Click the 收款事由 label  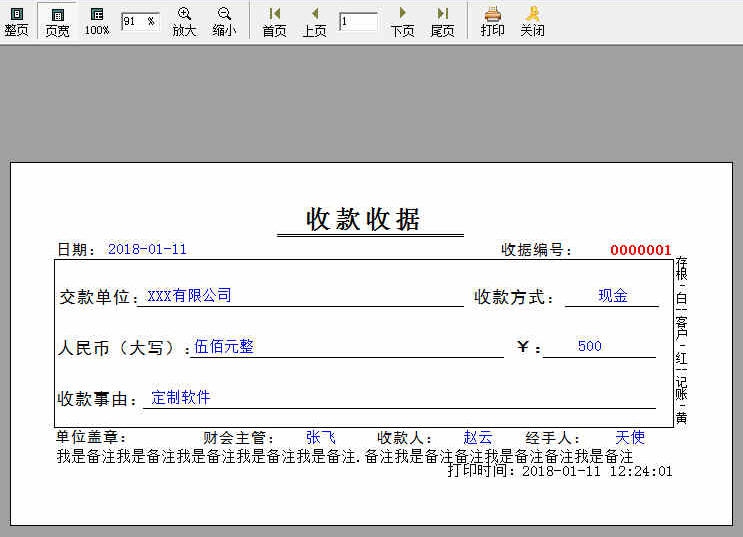97,399
